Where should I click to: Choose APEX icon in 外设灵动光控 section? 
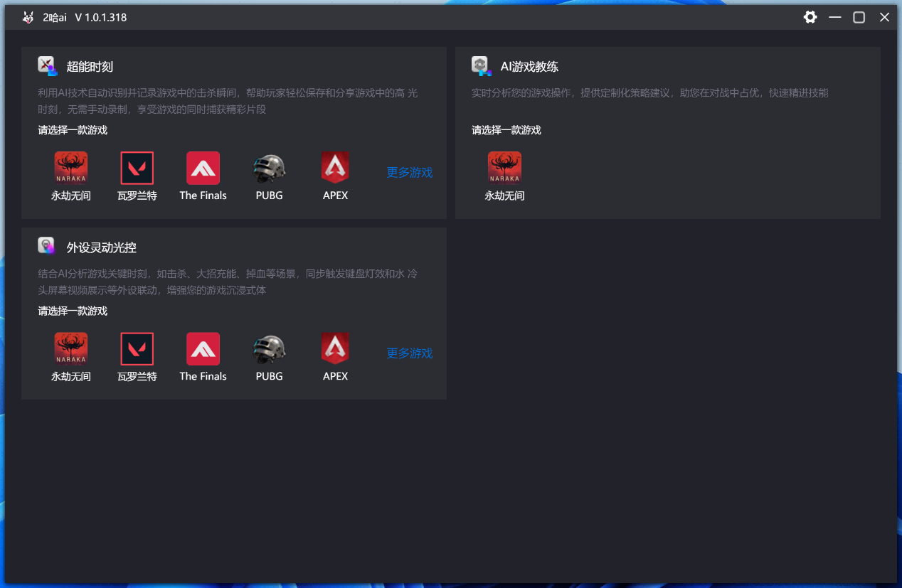tap(335, 349)
